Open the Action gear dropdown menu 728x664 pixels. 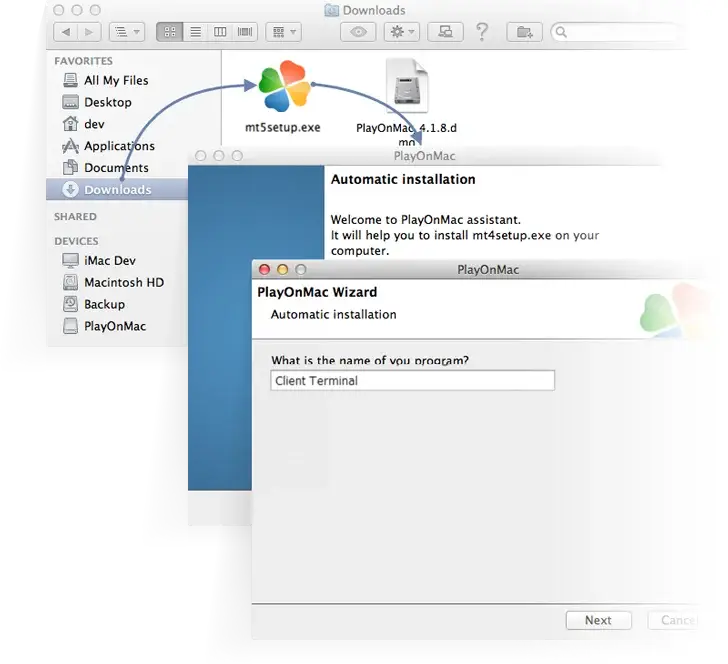(401, 32)
